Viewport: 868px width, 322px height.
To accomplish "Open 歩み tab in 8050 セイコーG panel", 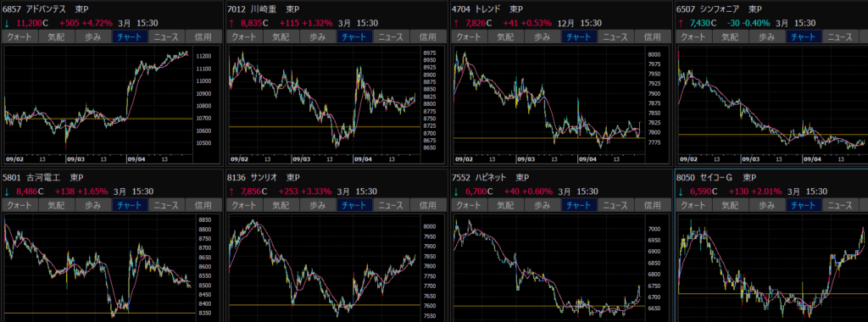I will click(x=768, y=205).
